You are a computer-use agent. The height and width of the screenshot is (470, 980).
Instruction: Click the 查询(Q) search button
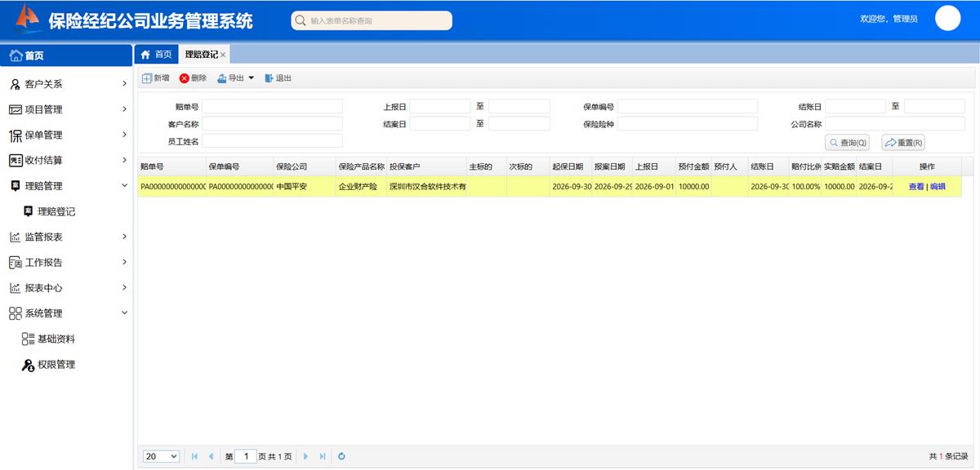pos(848,143)
